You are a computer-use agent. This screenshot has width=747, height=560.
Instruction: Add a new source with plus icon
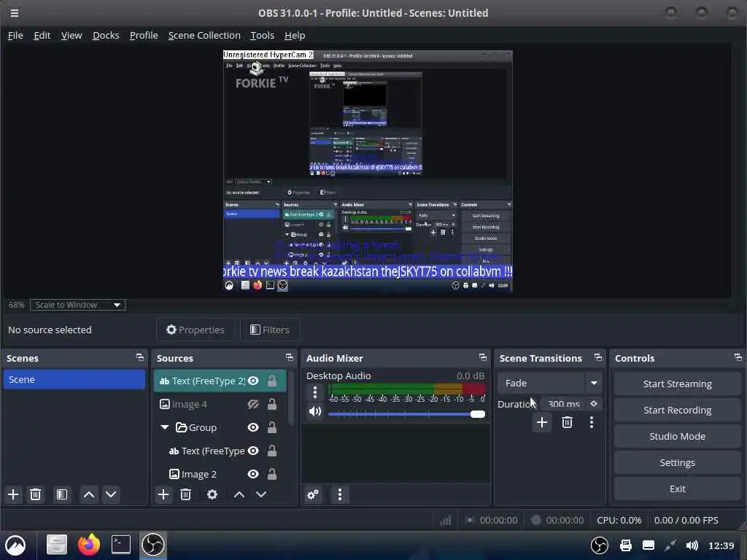163,494
